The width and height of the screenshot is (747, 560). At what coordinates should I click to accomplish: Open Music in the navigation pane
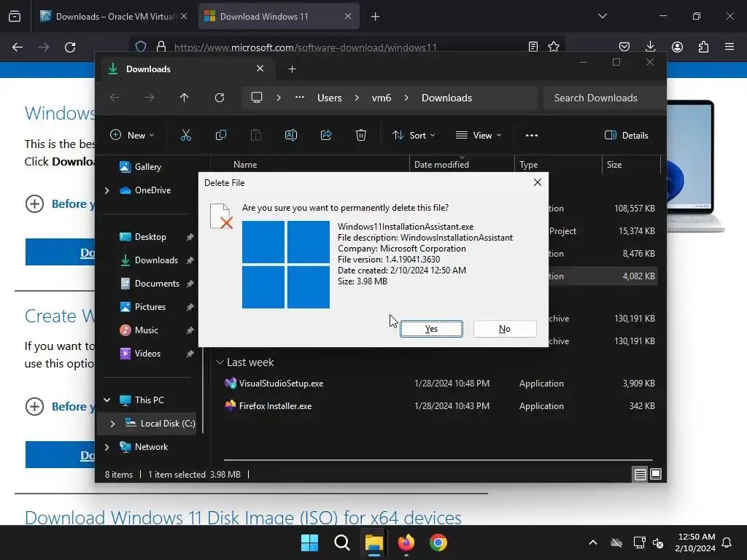[x=146, y=330]
